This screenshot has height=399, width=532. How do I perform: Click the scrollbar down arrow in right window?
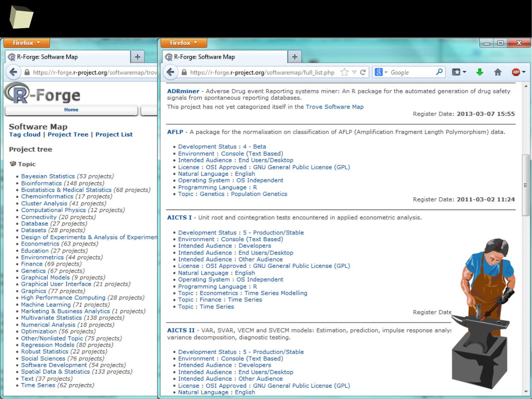[x=526, y=391]
